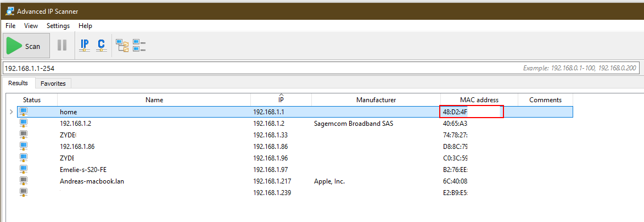Sort by the Manufacturer column header

pos(376,100)
